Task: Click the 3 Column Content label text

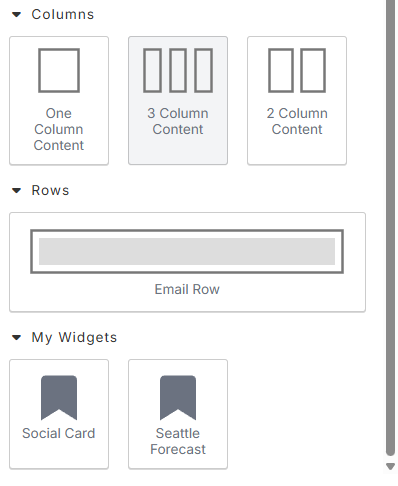Action: [178, 121]
